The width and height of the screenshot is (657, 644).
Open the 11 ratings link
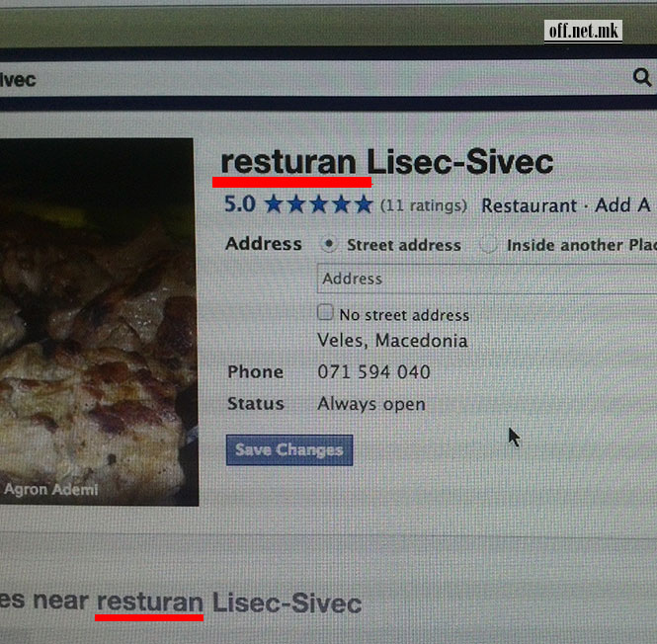click(424, 205)
